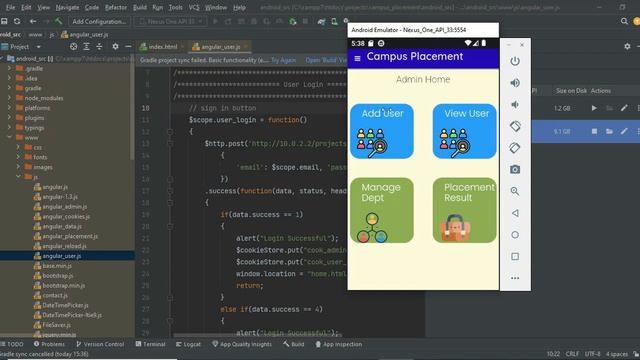Open the Placement Result tile
Screen dimensions: 640x360
464,210
